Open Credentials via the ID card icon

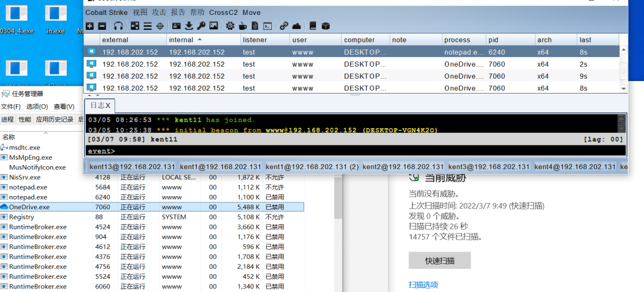176,26
